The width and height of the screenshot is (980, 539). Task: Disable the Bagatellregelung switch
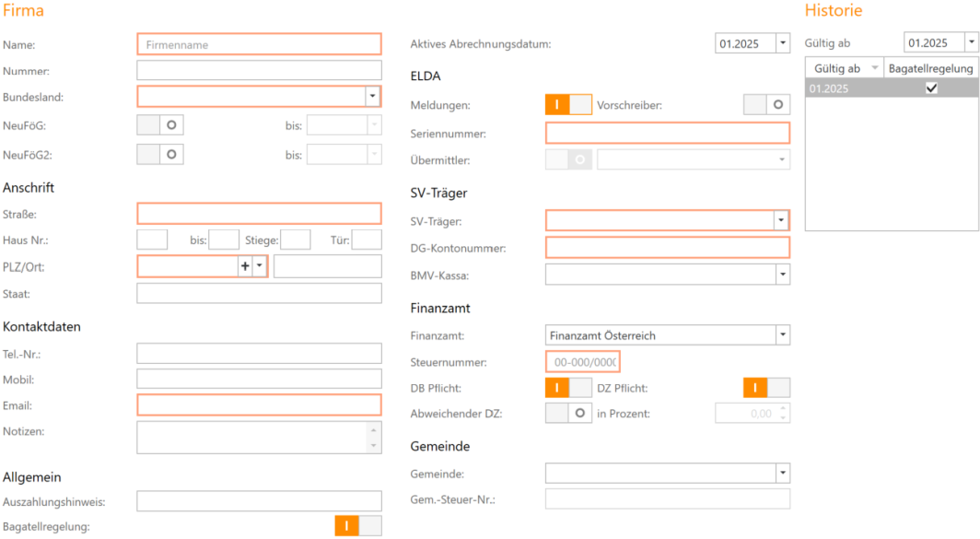click(357, 526)
